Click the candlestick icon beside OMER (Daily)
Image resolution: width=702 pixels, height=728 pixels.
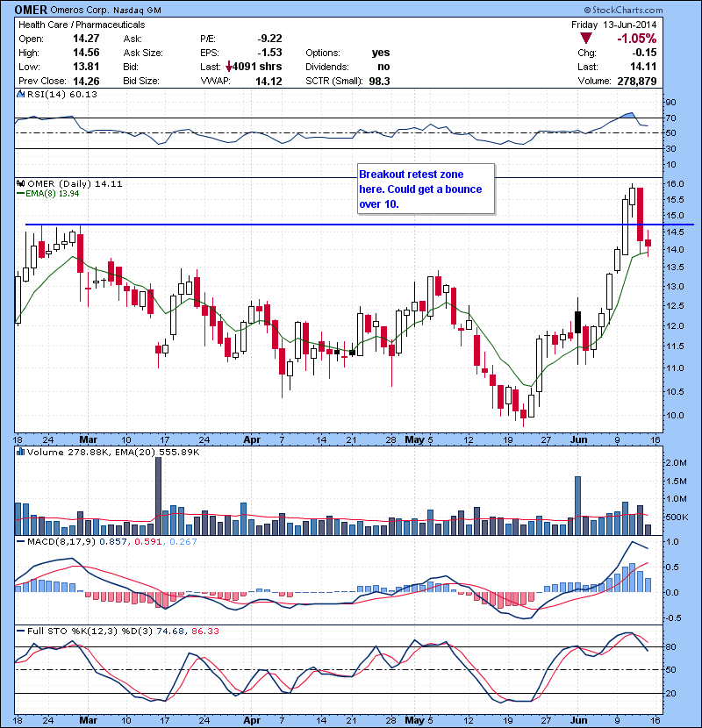coord(20,183)
